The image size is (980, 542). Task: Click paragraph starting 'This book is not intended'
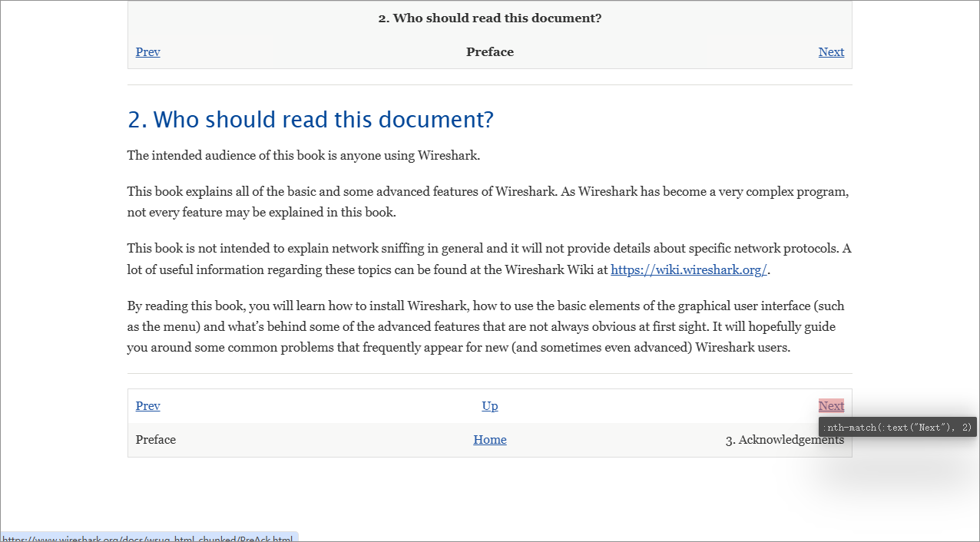click(489, 259)
